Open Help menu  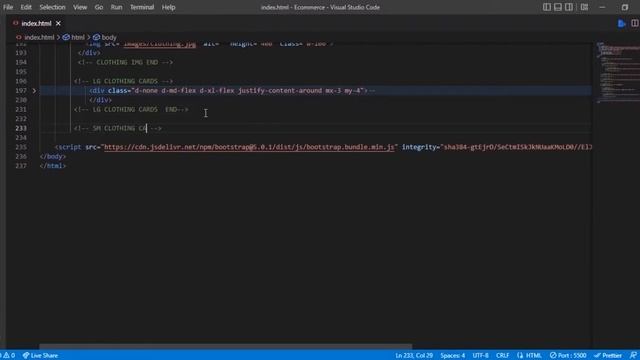168,7
